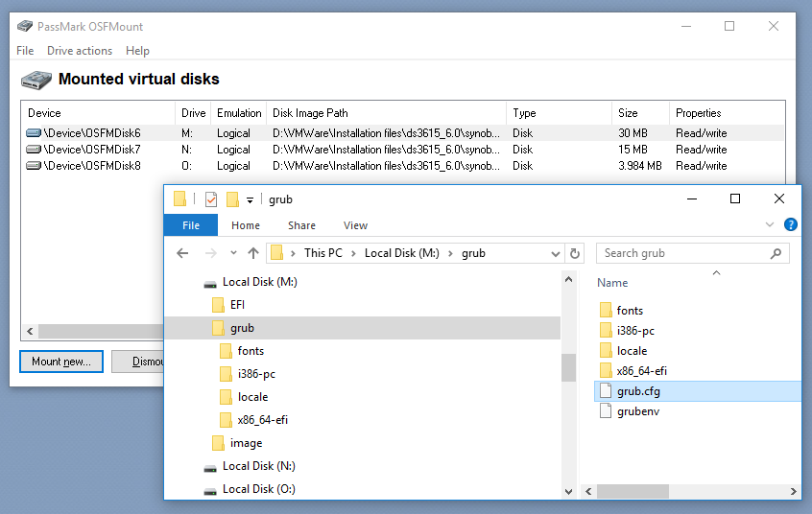Switch to the Home ribbon tab
The width and height of the screenshot is (812, 514).
246,225
